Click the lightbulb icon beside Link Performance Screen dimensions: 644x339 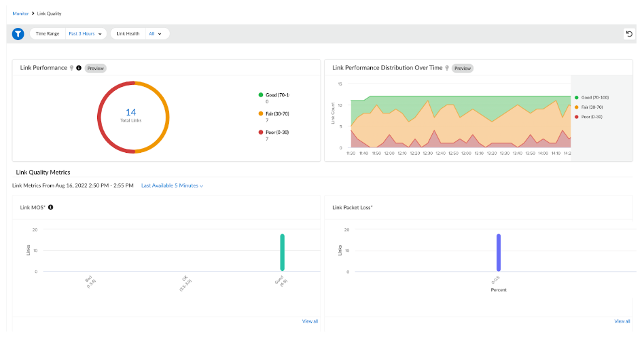[x=72, y=68]
